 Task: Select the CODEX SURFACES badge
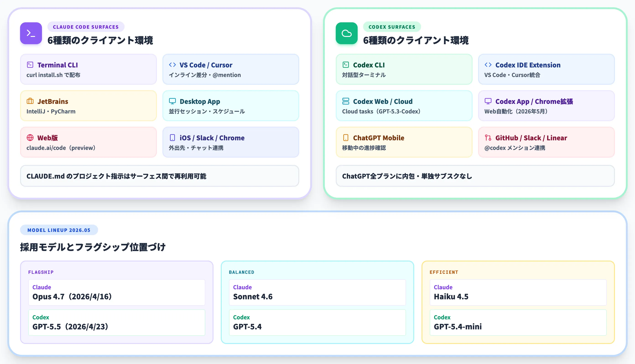tap(392, 27)
